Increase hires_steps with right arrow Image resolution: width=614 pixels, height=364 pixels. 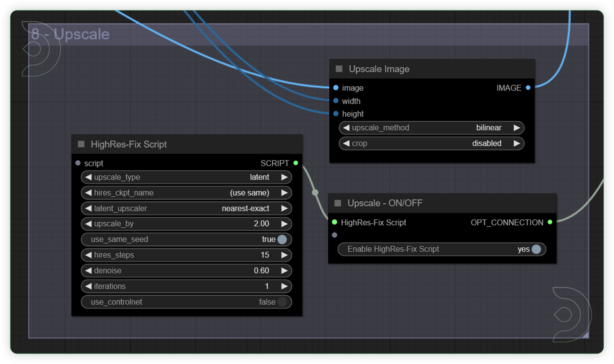coord(284,255)
